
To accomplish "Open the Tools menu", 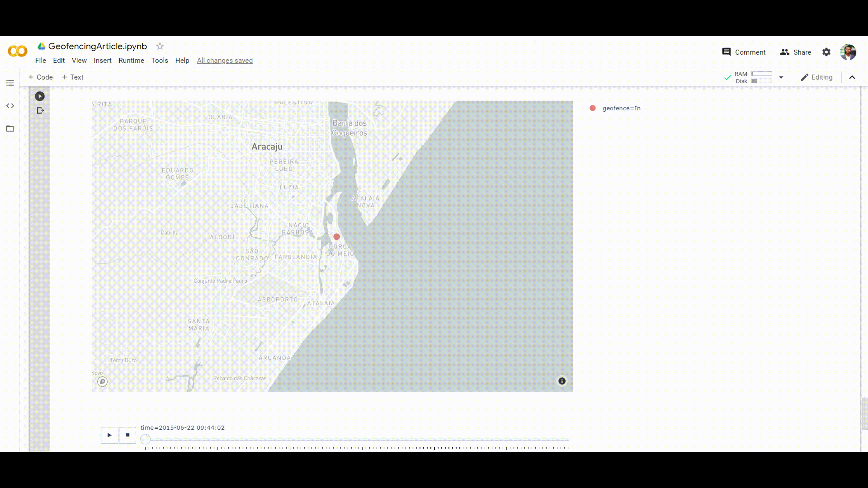I will [x=159, y=61].
